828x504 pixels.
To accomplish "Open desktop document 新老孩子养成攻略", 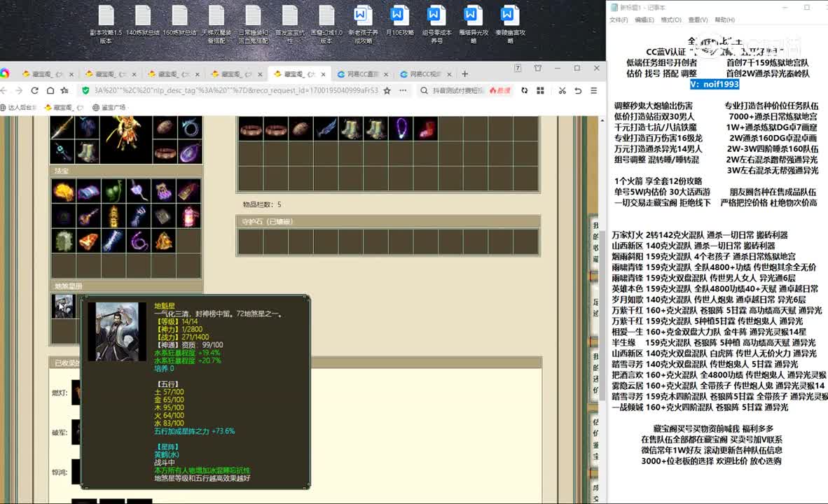I will tap(363, 24).
